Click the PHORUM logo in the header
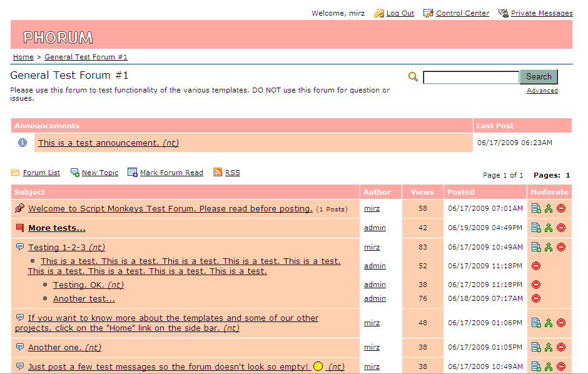Viewport: 588px width, 374px height. (x=58, y=38)
